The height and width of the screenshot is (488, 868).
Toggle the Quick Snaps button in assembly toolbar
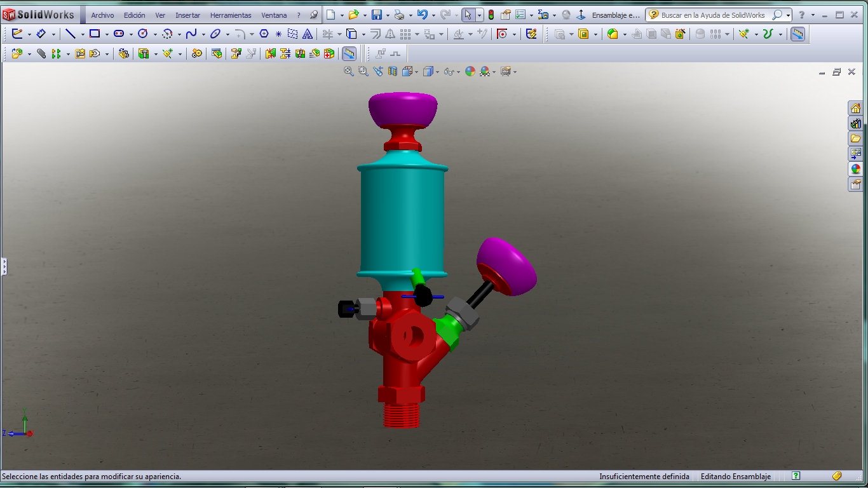coord(349,54)
